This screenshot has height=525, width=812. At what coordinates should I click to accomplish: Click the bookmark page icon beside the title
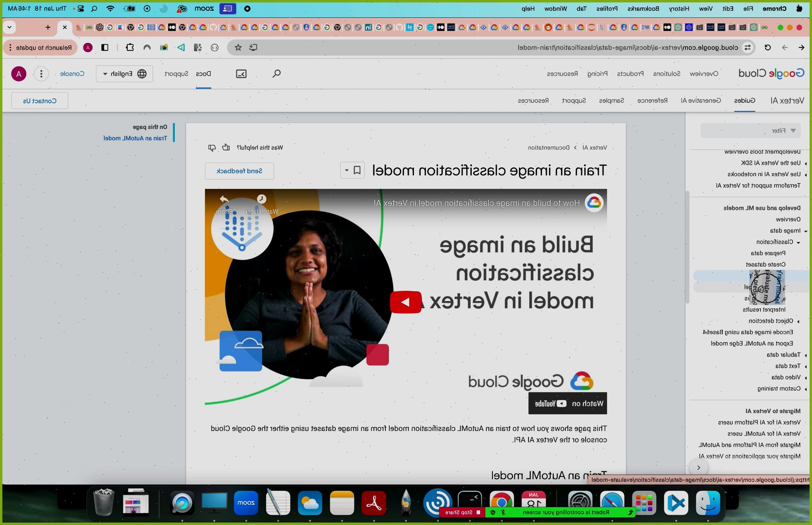point(357,170)
